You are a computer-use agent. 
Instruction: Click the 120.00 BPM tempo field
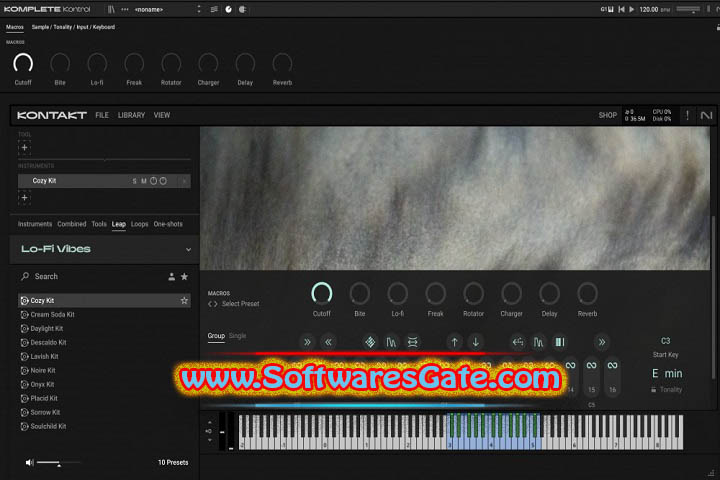649,9
